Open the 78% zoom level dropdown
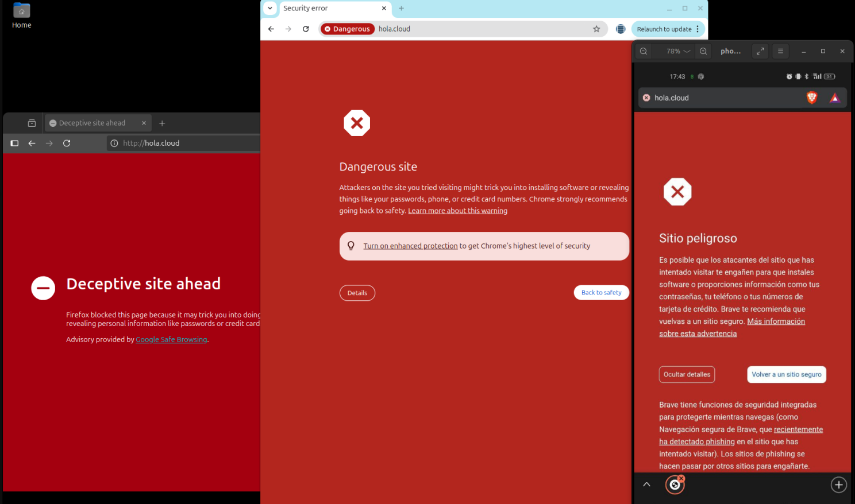 678,51
